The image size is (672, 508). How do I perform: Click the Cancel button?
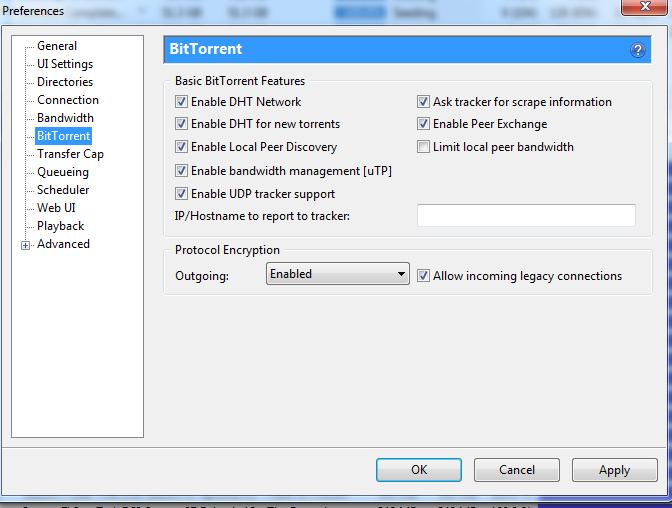coord(517,470)
